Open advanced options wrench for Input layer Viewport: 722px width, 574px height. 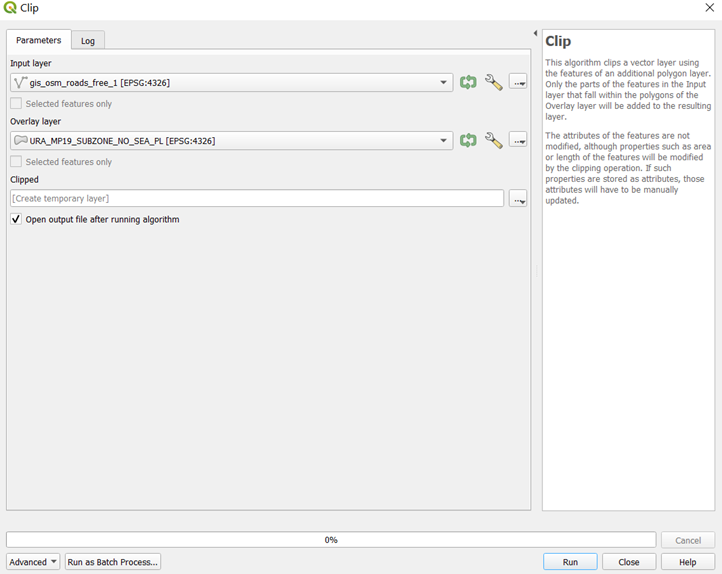click(x=493, y=83)
